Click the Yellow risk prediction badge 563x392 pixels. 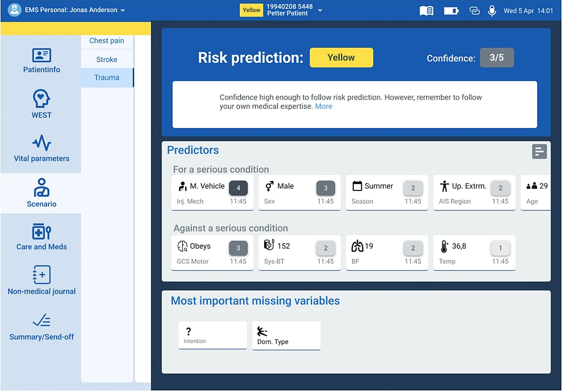coord(341,58)
